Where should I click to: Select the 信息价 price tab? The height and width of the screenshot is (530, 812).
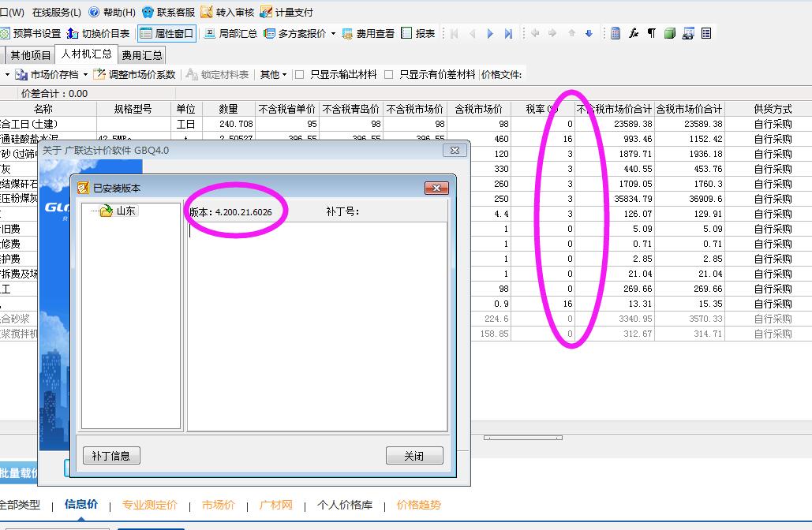click(81, 504)
